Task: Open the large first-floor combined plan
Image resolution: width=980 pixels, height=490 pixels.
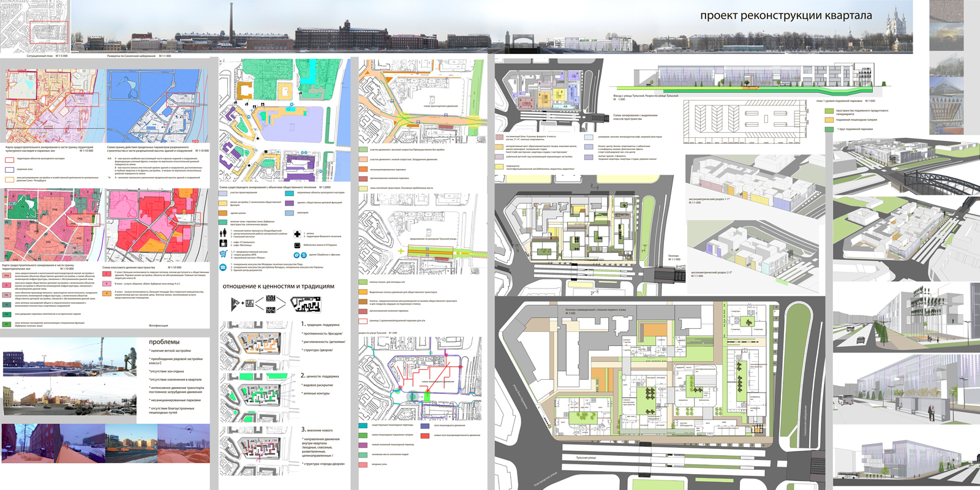Action: tap(658, 392)
